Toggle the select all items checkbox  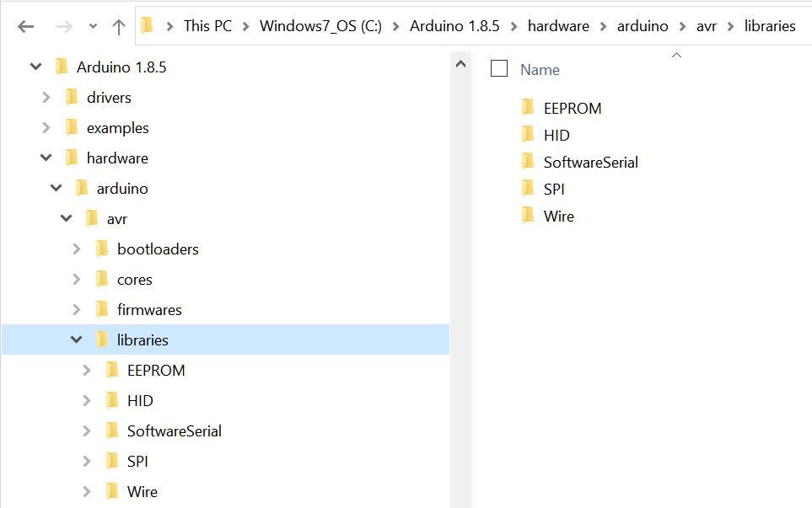[x=499, y=69]
